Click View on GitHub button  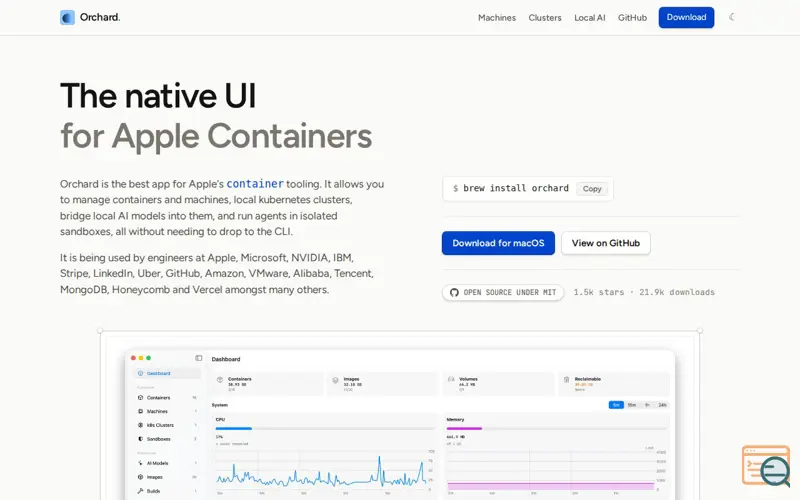tap(606, 243)
